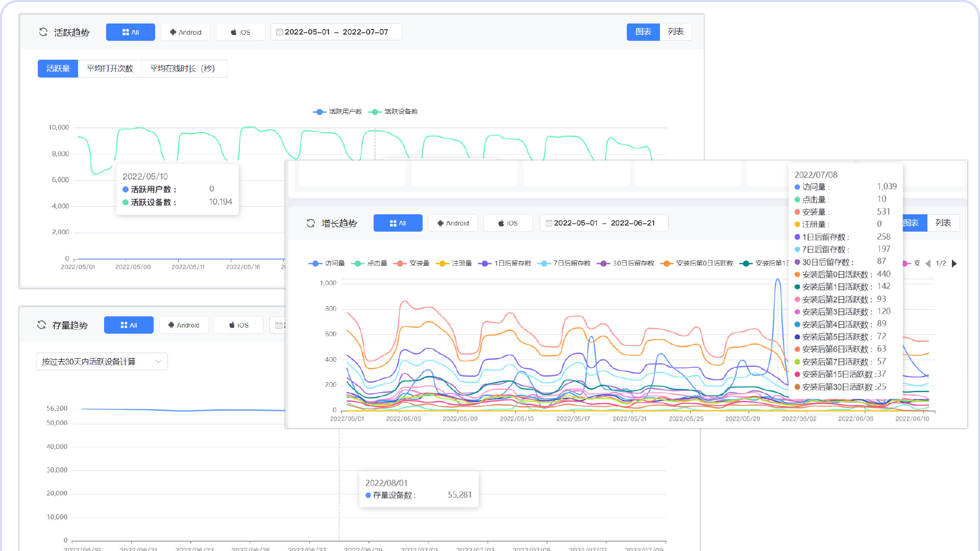Select iOS filter in 存量趋势 panel

pos(239,325)
